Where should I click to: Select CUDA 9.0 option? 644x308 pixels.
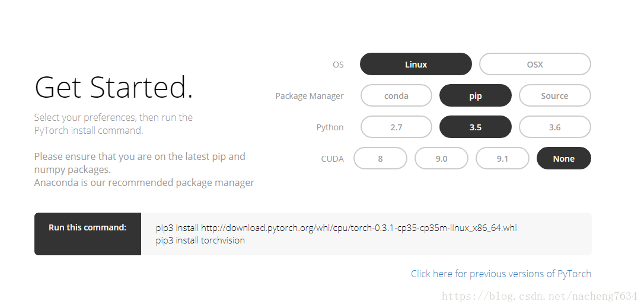[441, 158]
